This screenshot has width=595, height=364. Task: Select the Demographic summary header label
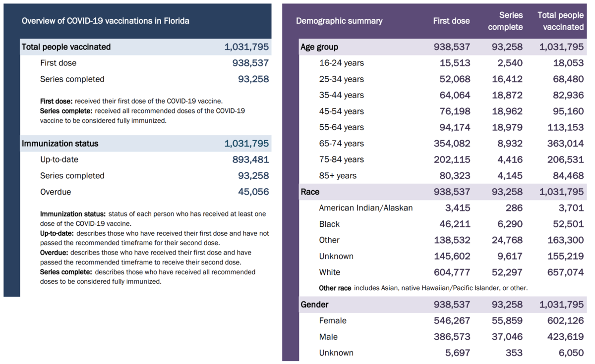[x=339, y=21]
